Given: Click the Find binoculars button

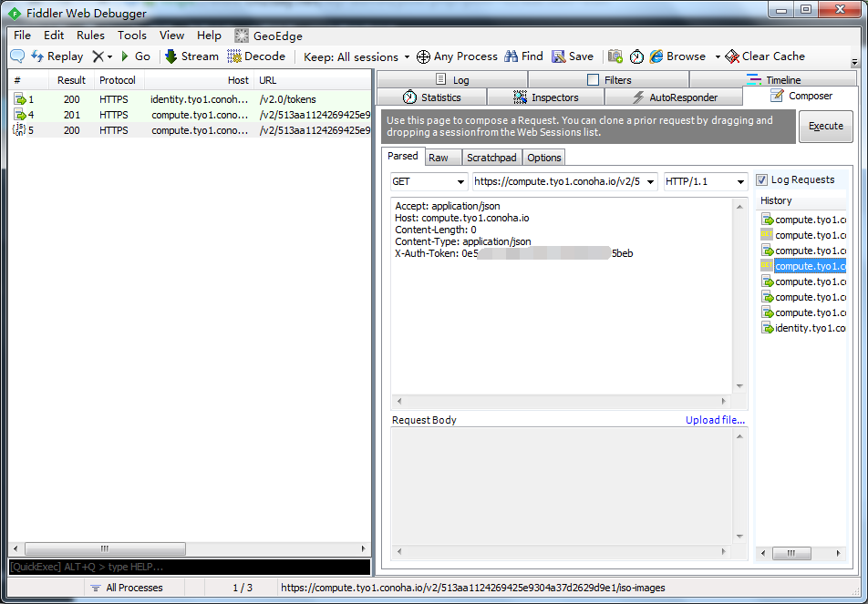Looking at the screenshot, I should pyautogui.click(x=523, y=56).
